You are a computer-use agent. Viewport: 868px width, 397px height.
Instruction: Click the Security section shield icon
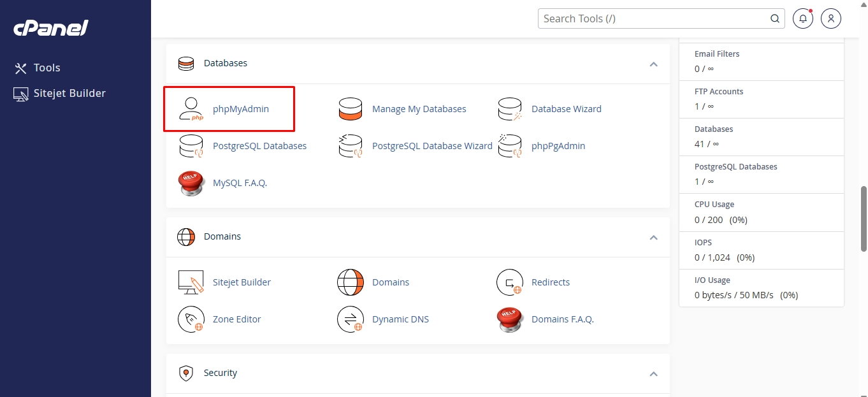[x=186, y=373]
